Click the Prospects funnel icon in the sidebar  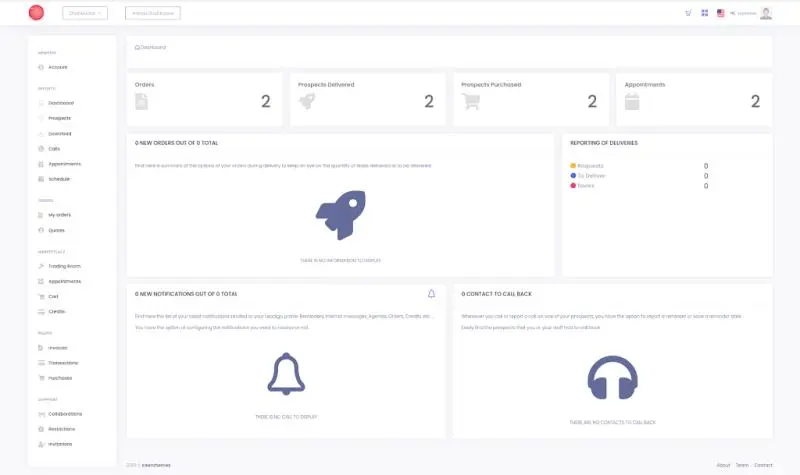41,118
